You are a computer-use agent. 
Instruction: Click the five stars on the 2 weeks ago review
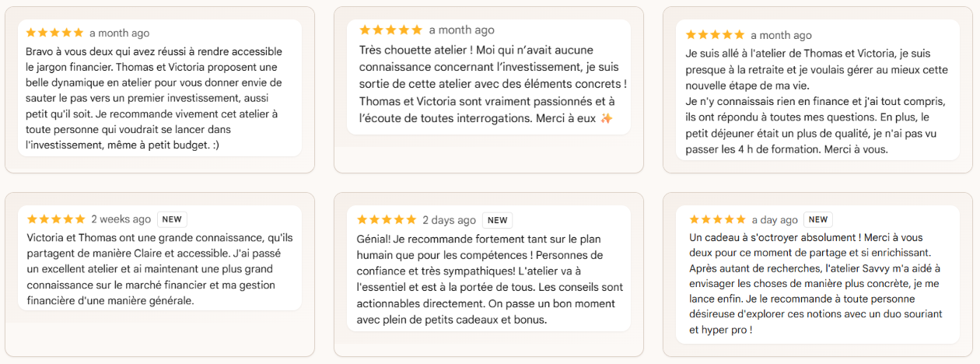(56, 219)
